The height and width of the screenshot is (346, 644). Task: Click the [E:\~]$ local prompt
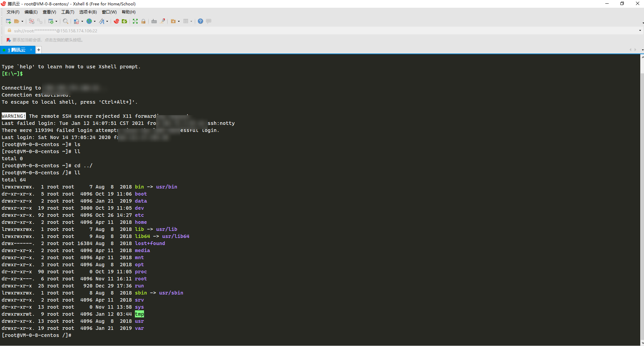click(x=12, y=74)
